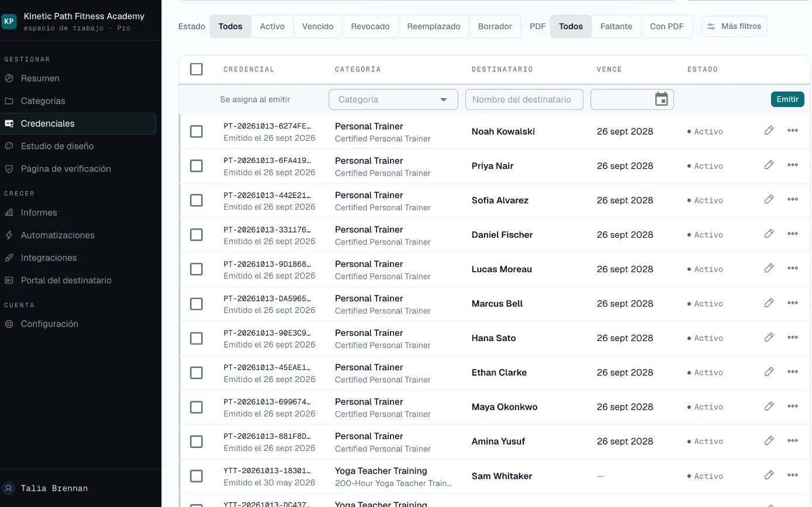Screen dimensions: 812x507
Task: Click the KP workspace logo
Action: point(9,22)
